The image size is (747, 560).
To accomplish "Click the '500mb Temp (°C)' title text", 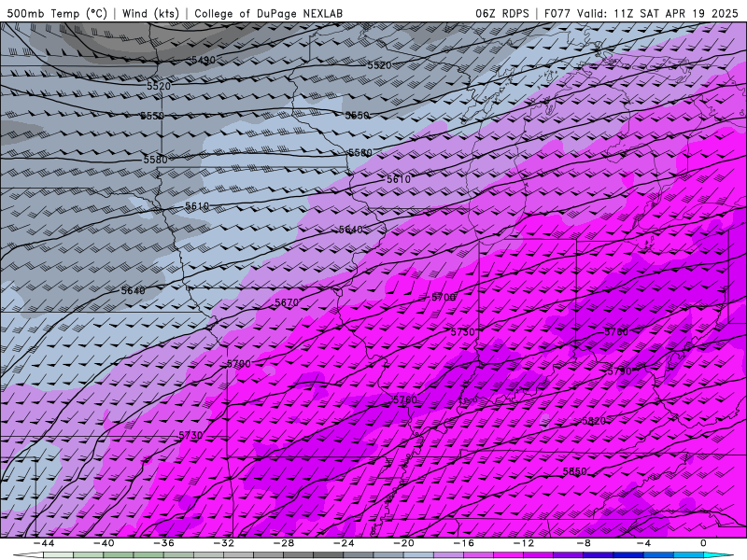I will [57, 13].
